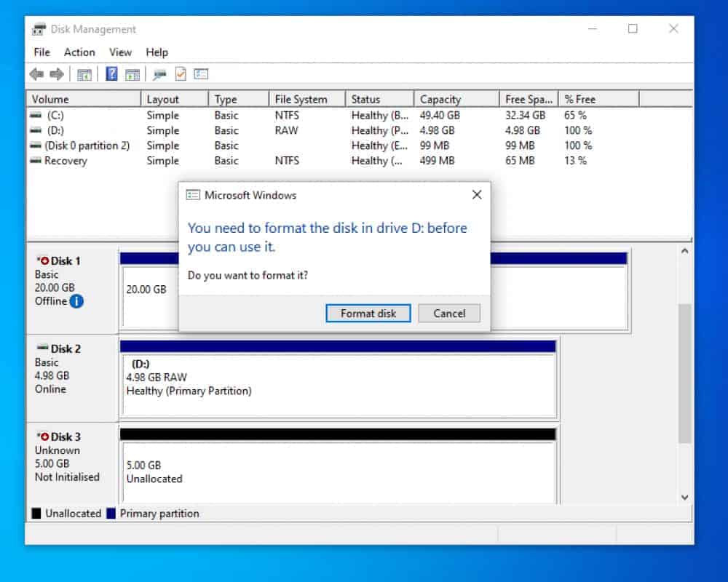
Task: Click the scrollbar up arrow on the right
Action: tap(684, 251)
